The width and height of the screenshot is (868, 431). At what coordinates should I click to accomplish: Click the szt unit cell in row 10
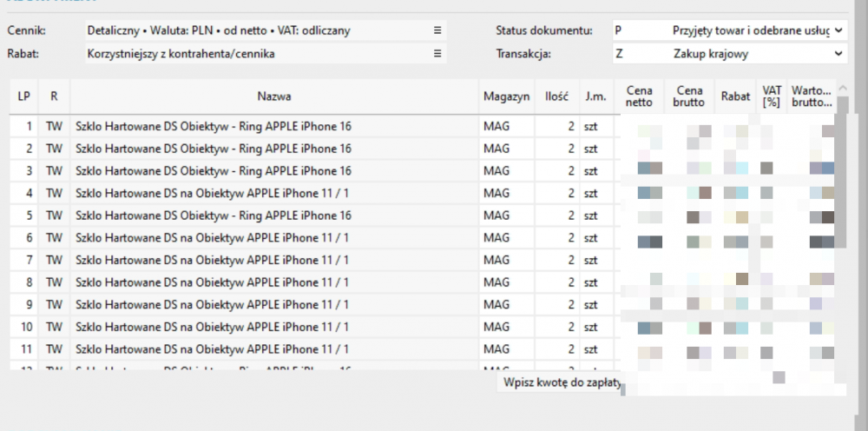595,327
